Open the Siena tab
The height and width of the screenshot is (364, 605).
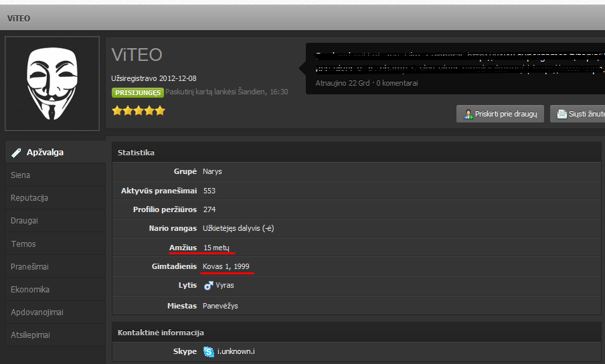(x=55, y=175)
